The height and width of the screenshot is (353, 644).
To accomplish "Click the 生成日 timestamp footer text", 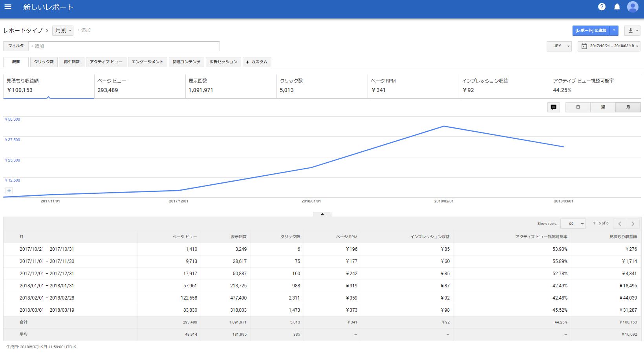I will [41, 347].
